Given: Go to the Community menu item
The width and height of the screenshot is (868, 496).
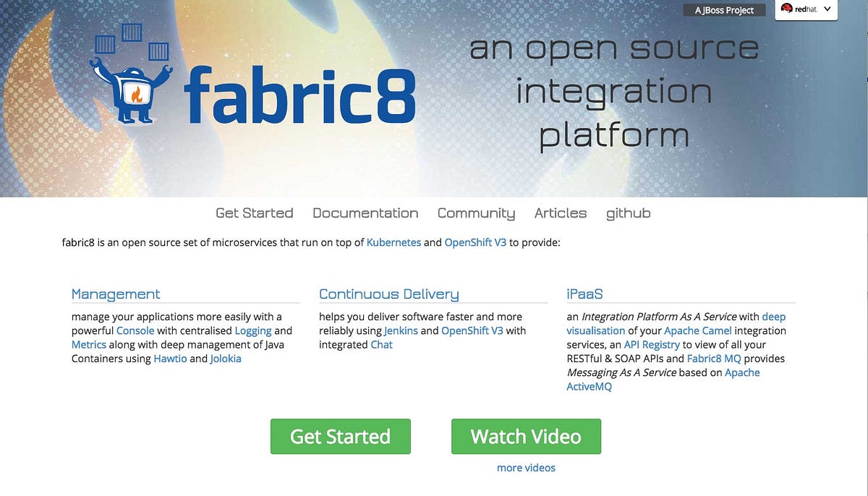Looking at the screenshot, I should click(476, 213).
